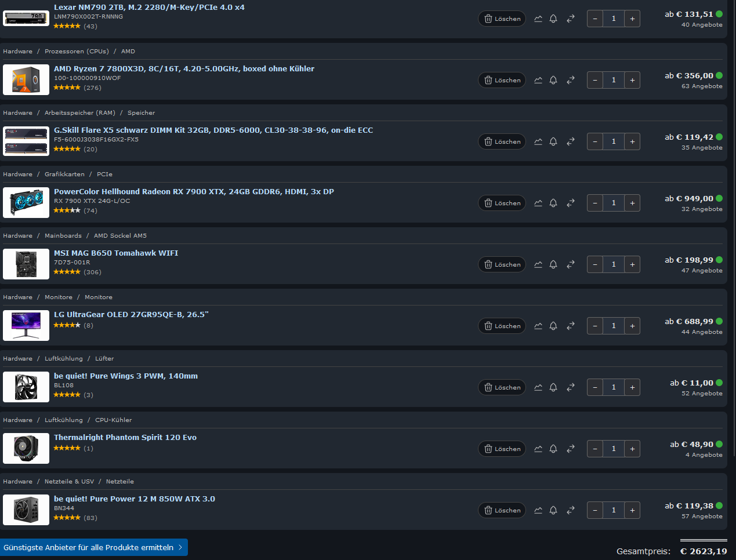The width and height of the screenshot is (736, 560).
Task: Decrease quantity of AMD Ryzen 7 7800X3D
Action: coord(595,80)
